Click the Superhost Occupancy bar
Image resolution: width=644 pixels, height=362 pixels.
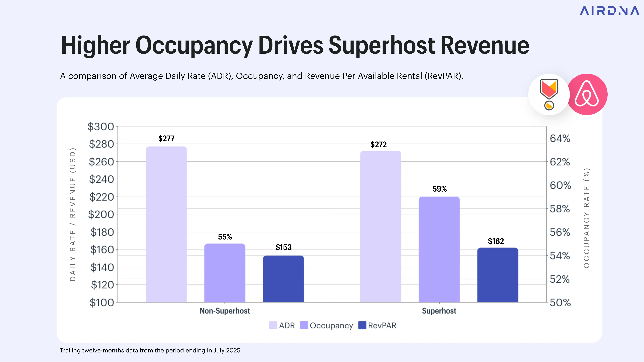439,249
